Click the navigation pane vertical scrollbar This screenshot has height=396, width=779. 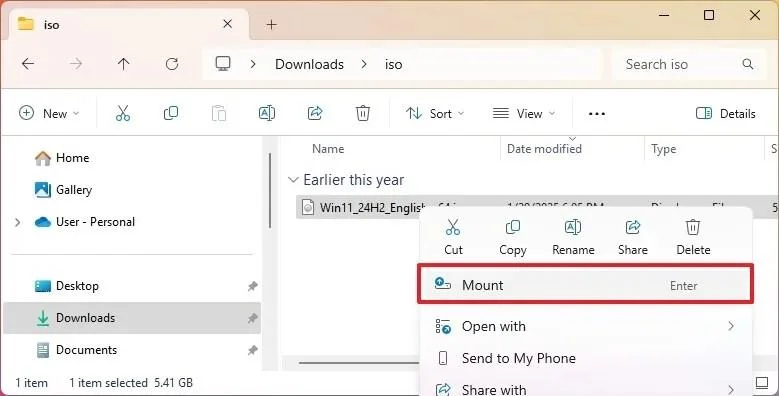(270, 191)
